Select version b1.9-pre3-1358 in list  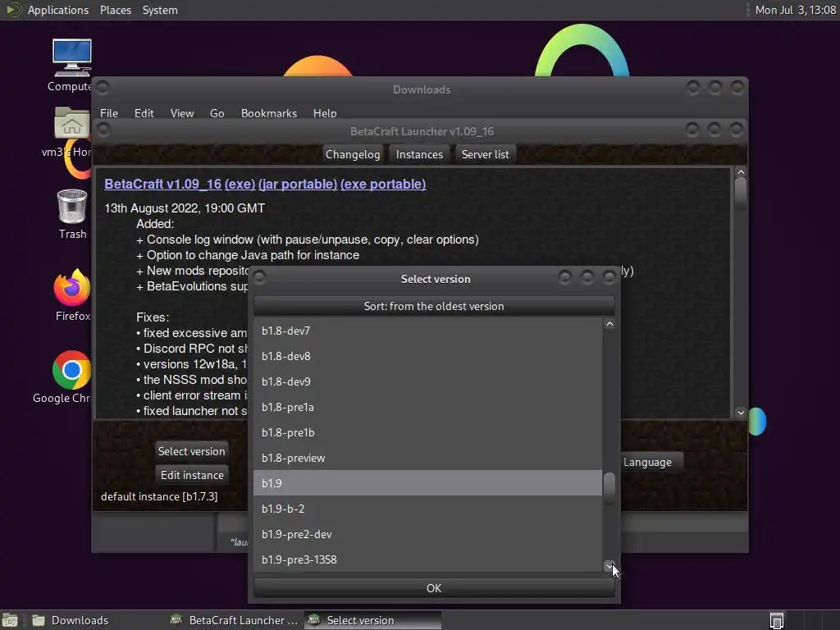[x=427, y=559]
